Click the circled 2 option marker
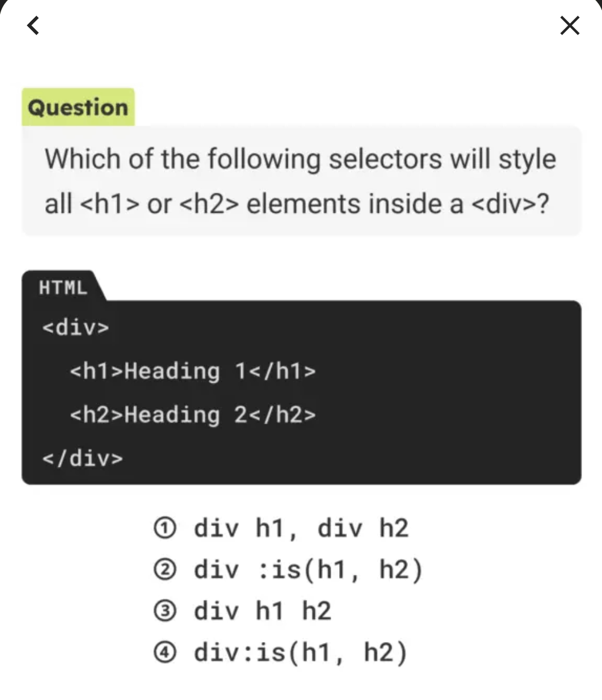The image size is (602, 700). (165, 571)
